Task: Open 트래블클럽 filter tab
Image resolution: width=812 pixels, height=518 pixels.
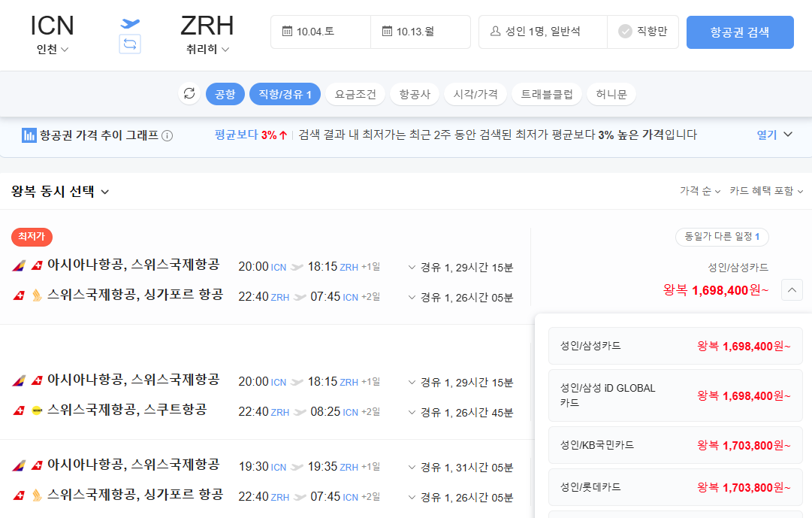Action: [547, 95]
